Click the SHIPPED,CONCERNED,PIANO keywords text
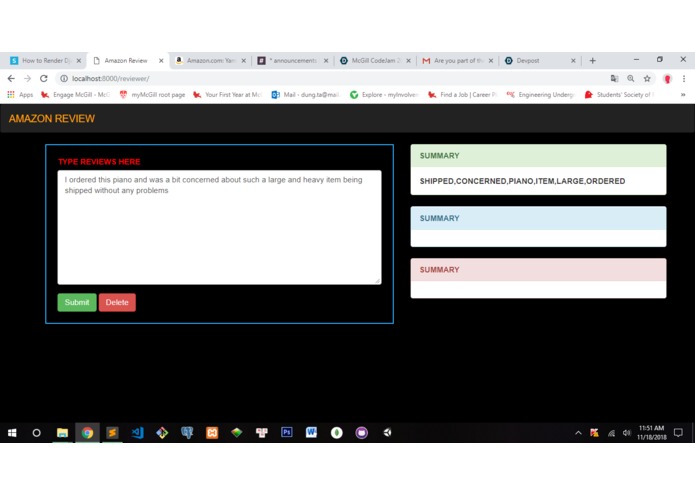This screenshot has width=695, height=494. [x=522, y=181]
